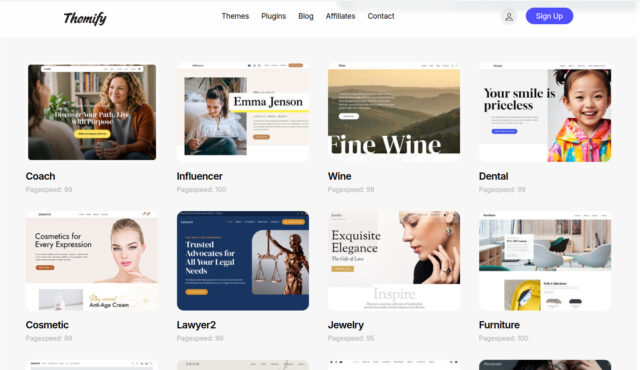
Task: Click the Lawyer2 title link
Action: (196, 325)
